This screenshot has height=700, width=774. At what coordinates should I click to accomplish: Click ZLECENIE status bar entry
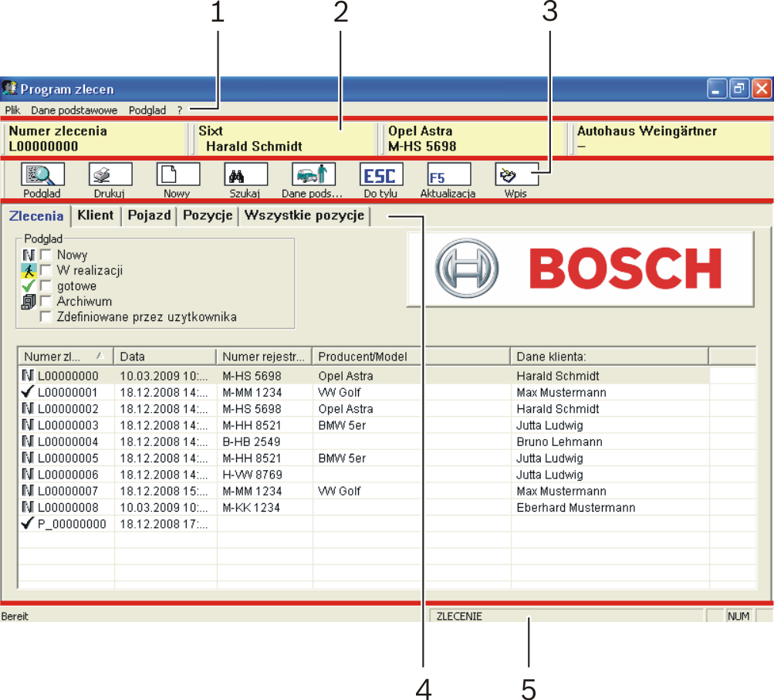point(566,616)
